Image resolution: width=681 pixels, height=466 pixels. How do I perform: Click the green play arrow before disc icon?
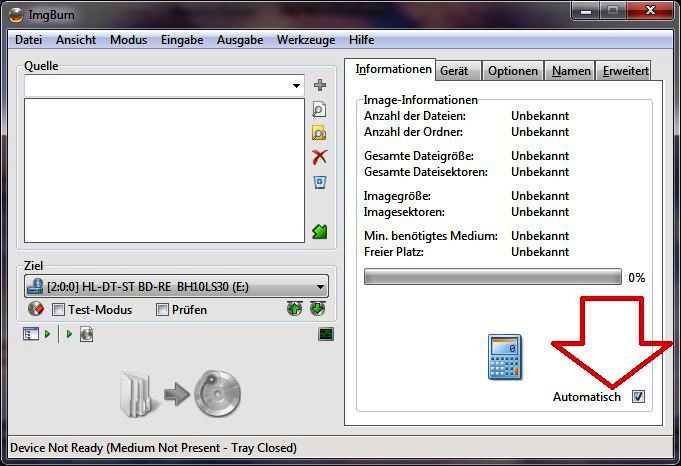[x=69, y=334]
